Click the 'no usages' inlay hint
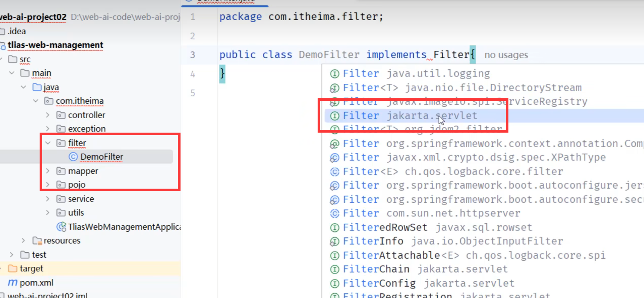644x298 pixels. 506,55
